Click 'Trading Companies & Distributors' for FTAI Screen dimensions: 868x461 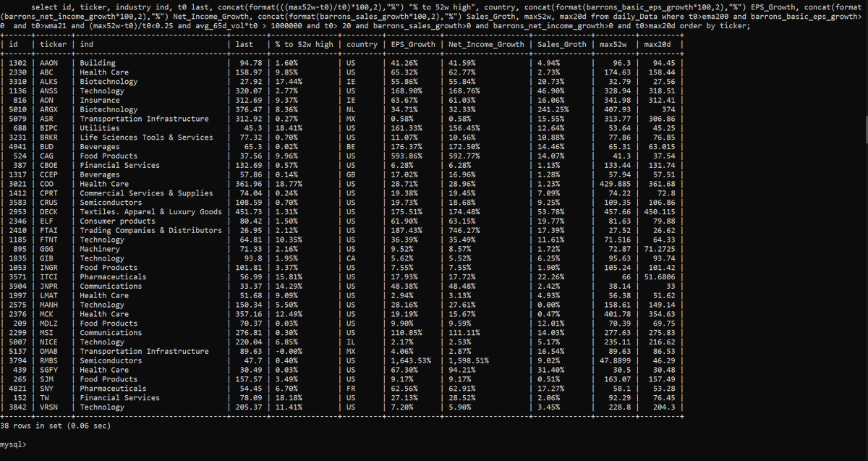click(x=150, y=230)
